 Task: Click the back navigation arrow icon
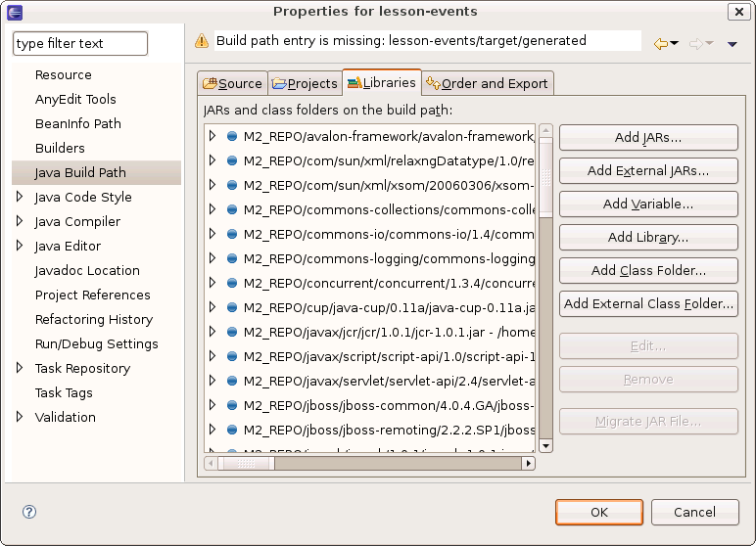point(661,44)
